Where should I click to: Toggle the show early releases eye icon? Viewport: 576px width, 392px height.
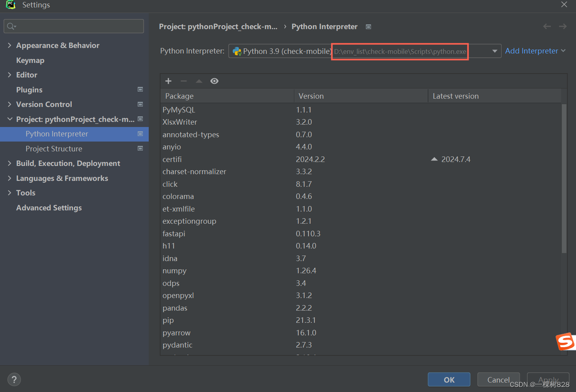214,81
